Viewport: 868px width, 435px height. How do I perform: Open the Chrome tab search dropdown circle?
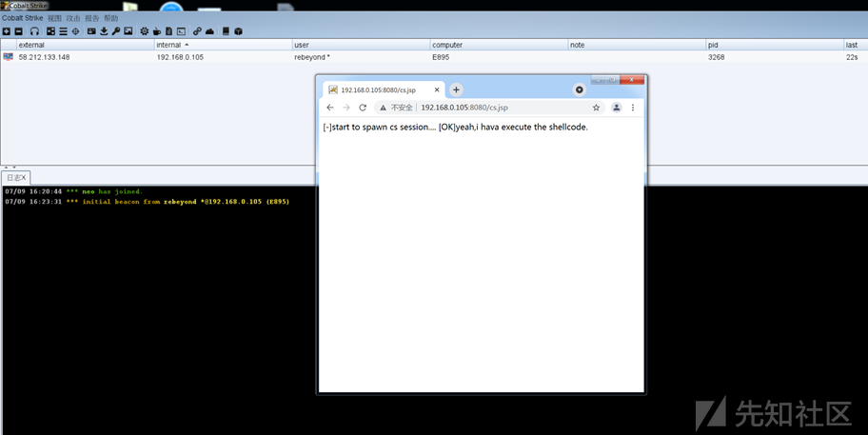pyautogui.click(x=579, y=89)
